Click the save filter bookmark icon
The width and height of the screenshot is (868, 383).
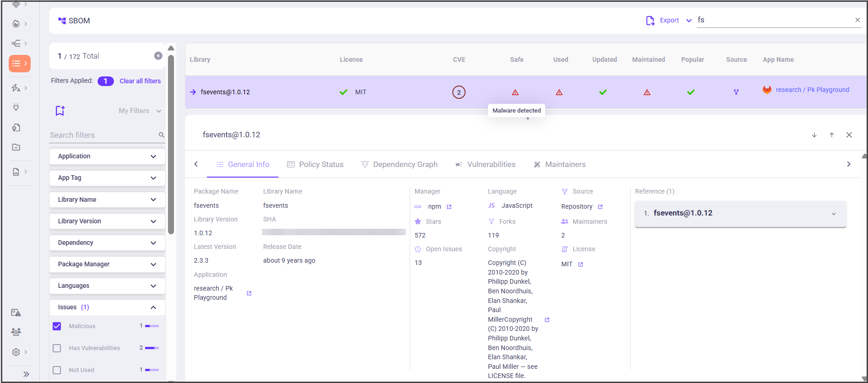coord(60,111)
